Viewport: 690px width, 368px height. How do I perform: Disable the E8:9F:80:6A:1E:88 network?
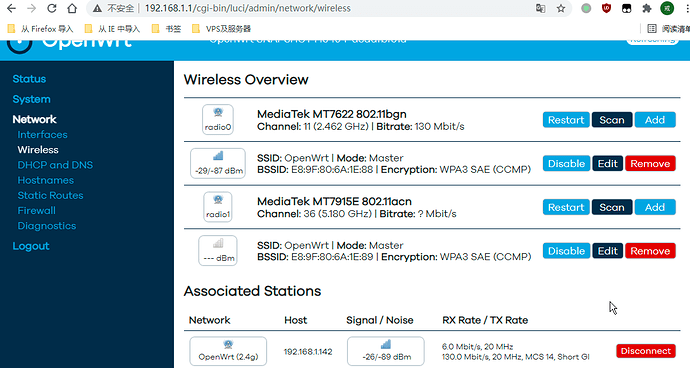566,163
